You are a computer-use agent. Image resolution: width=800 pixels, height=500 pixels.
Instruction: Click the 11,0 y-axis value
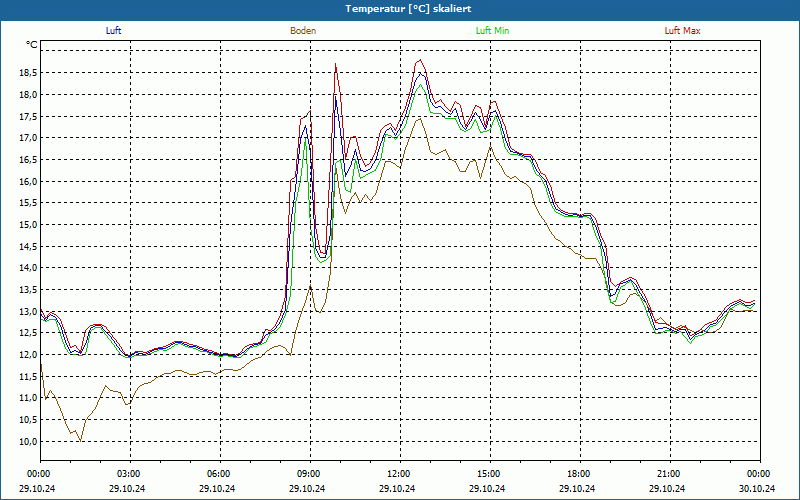coord(28,398)
